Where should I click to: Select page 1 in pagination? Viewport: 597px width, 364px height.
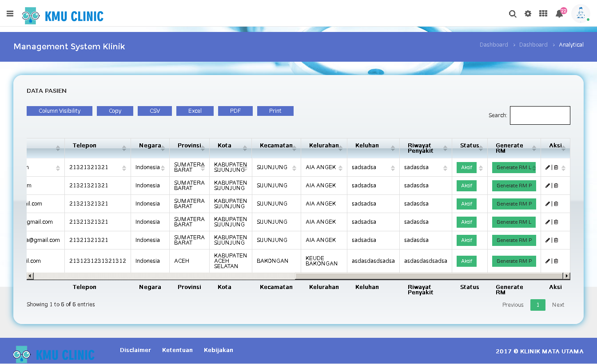537,305
